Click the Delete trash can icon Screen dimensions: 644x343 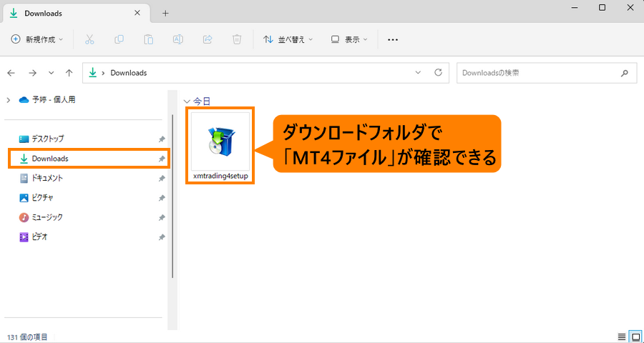[x=237, y=40]
